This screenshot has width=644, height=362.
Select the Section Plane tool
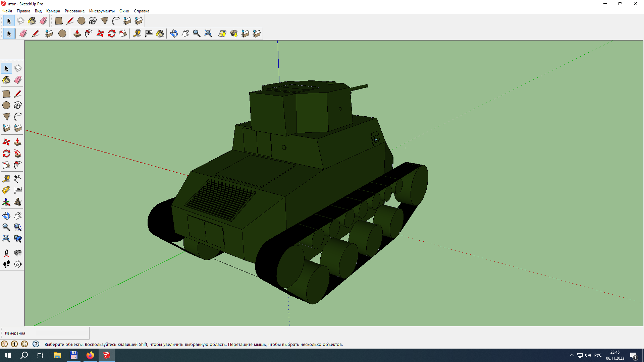pos(18,264)
